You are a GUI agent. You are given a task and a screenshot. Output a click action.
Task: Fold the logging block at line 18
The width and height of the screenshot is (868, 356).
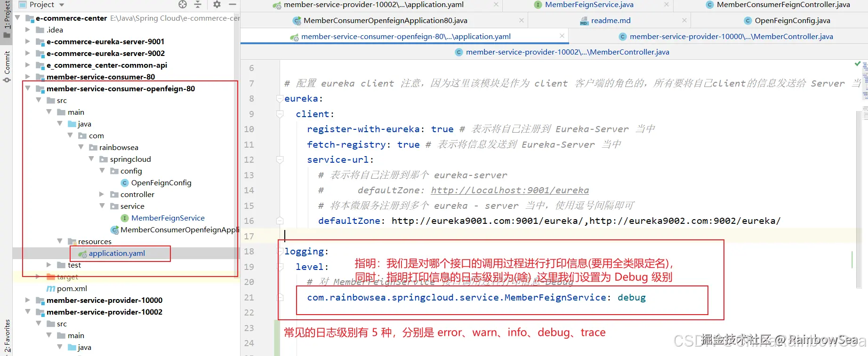(x=280, y=252)
